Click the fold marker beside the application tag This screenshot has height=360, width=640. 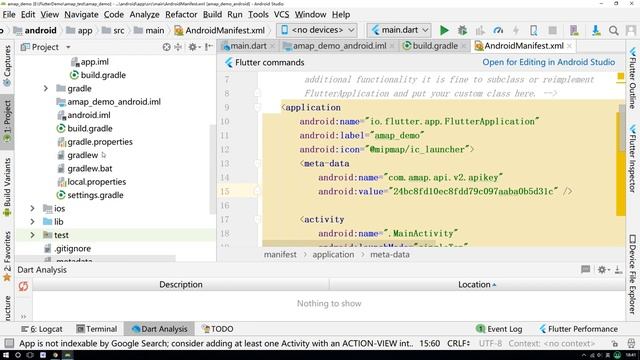pos(257,108)
